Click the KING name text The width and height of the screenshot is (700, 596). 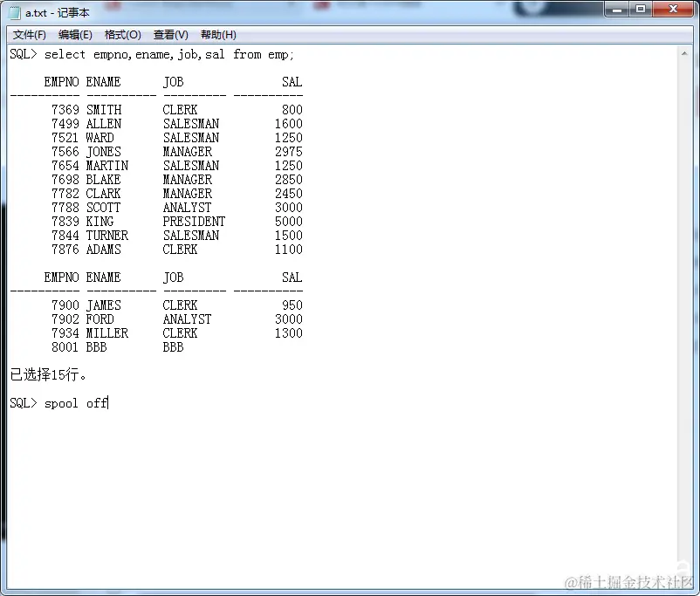[100, 222]
